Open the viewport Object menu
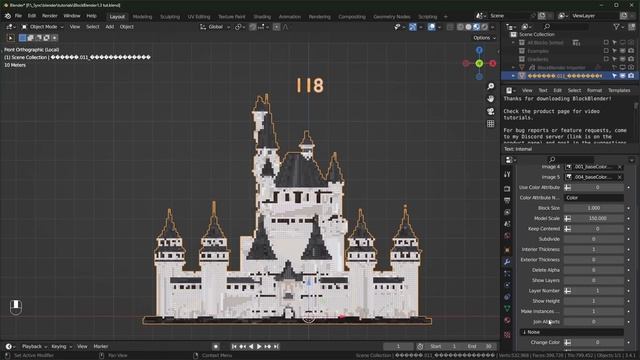 tap(127, 27)
